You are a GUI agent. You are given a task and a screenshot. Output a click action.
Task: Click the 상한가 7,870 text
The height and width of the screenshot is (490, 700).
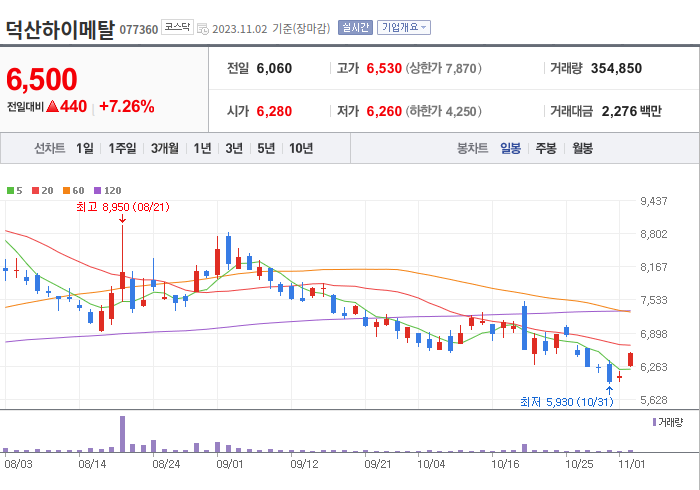(444, 68)
